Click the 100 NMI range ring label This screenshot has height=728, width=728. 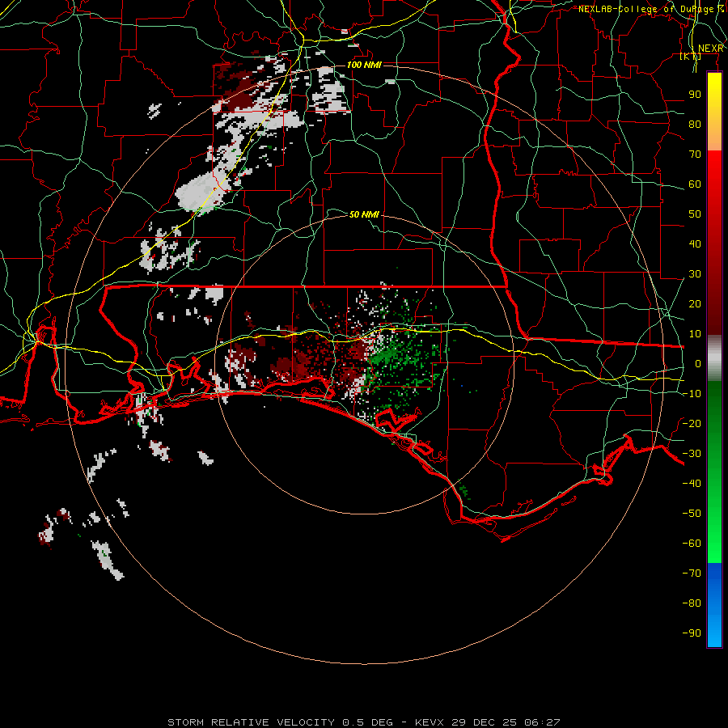pos(365,65)
